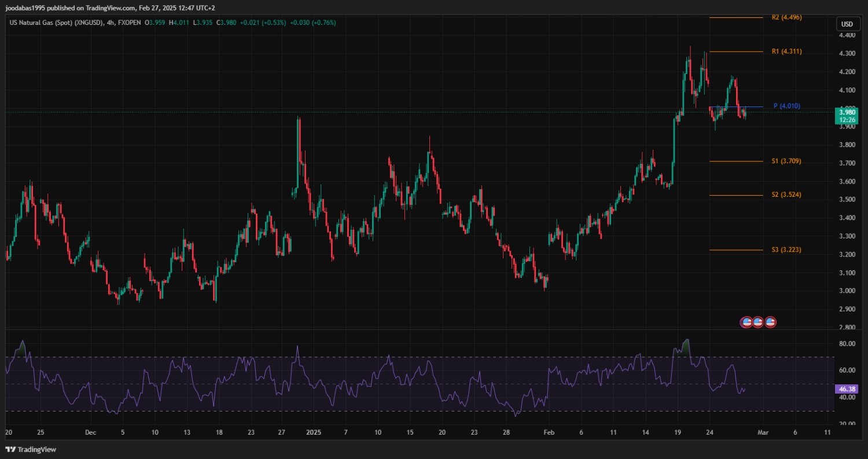Viewport: 868px width, 459px height.
Task: Click the 3.100 price axis label
Action: click(x=847, y=273)
